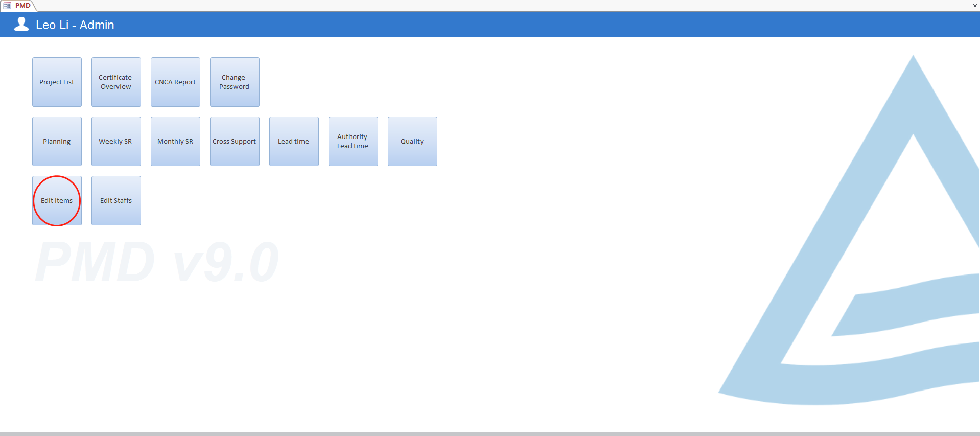Viewport: 980px width, 436px height.
Task: Close the PMD tab with the X button
Action: click(975, 6)
